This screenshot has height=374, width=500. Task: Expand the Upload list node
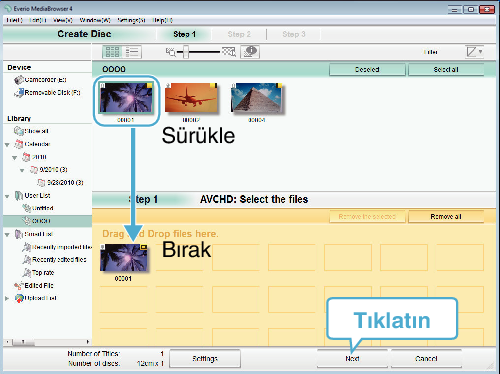[7, 298]
